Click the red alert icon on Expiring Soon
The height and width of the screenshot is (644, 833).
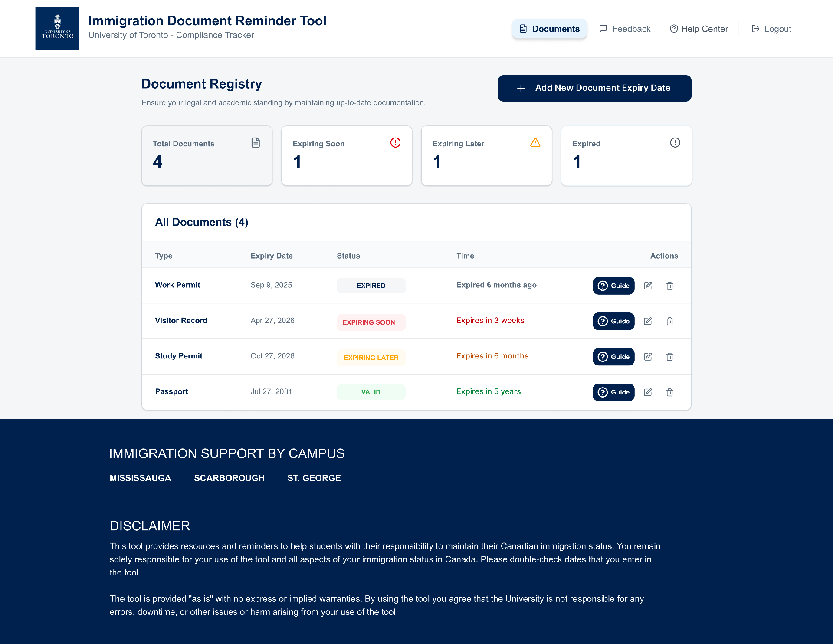[395, 142]
